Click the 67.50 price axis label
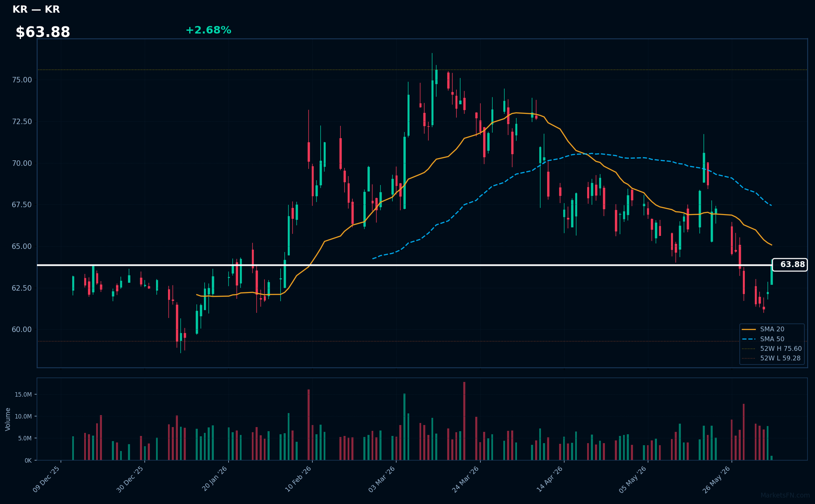Image resolution: width=815 pixels, height=504 pixels. 22,205
